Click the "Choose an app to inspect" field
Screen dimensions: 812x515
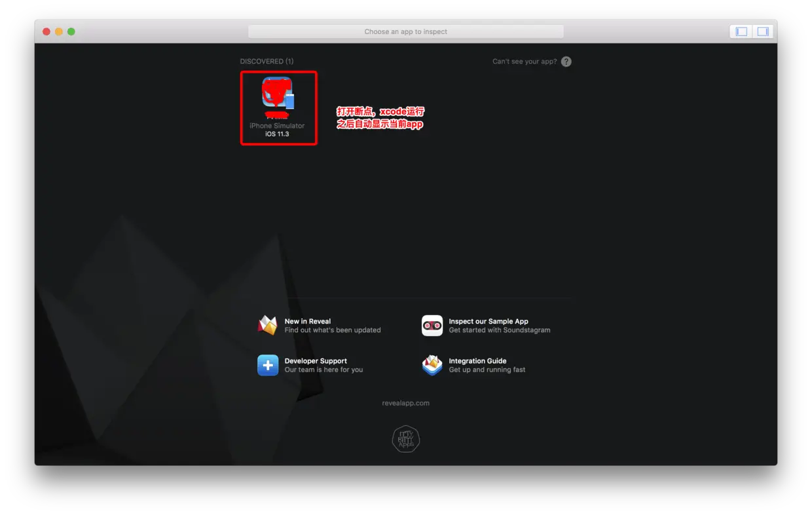(406, 31)
